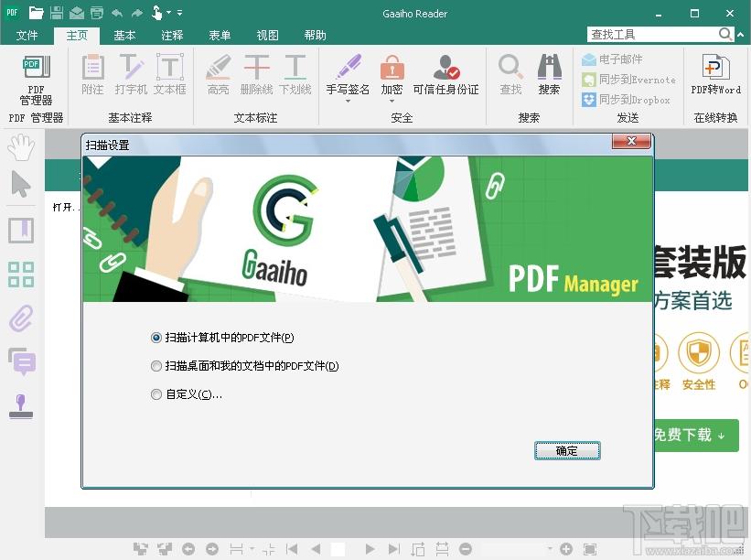Open the touch mode dropdown in title bar
Image resolution: width=751 pixels, height=560 pixels.
point(168,13)
